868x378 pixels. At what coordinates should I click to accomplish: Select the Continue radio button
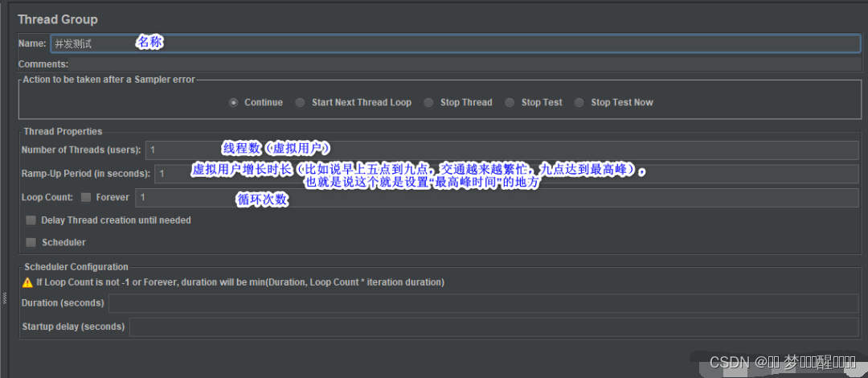[x=234, y=102]
